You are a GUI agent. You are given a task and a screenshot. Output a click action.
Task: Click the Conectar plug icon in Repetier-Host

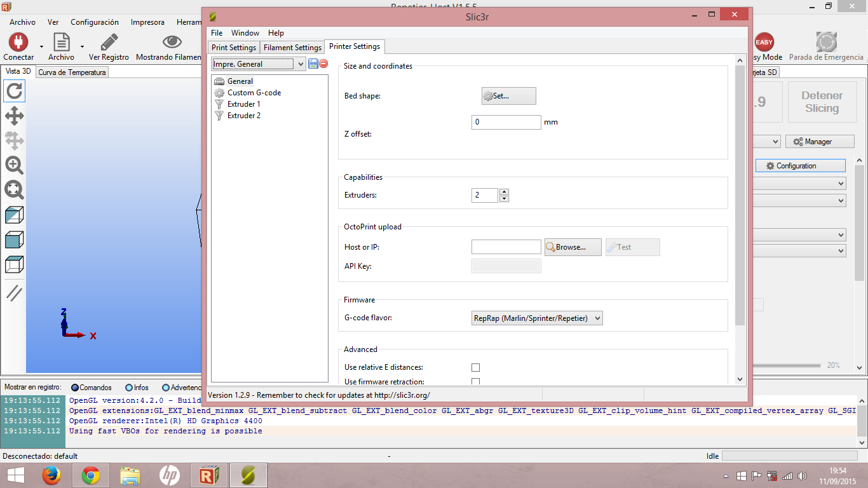pyautogui.click(x=18, y=42)
